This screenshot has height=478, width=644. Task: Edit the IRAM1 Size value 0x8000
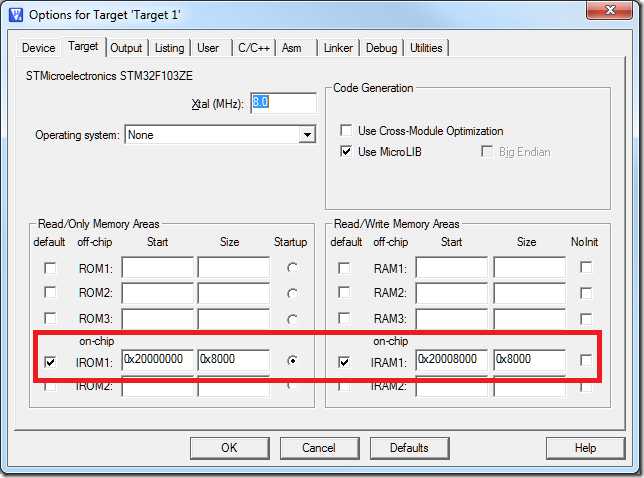(529, 360)
